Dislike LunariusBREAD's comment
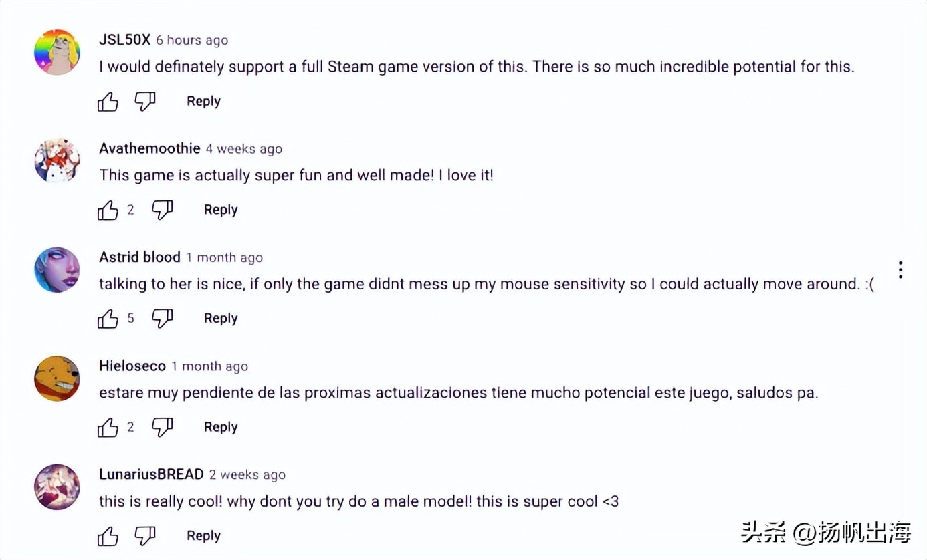Viewport: 927px width, 560px height. [x=145, y=536]
